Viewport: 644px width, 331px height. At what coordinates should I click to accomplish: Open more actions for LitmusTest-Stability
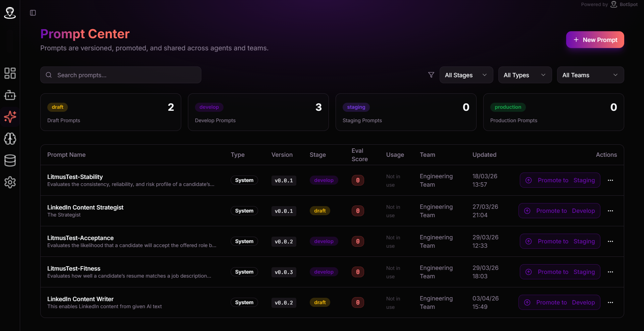[x=610, y=180]
